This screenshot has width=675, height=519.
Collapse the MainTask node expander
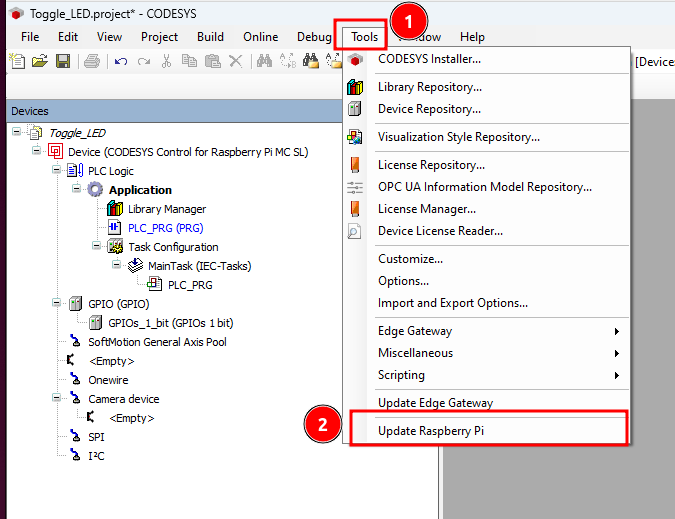tap(116, 264)
